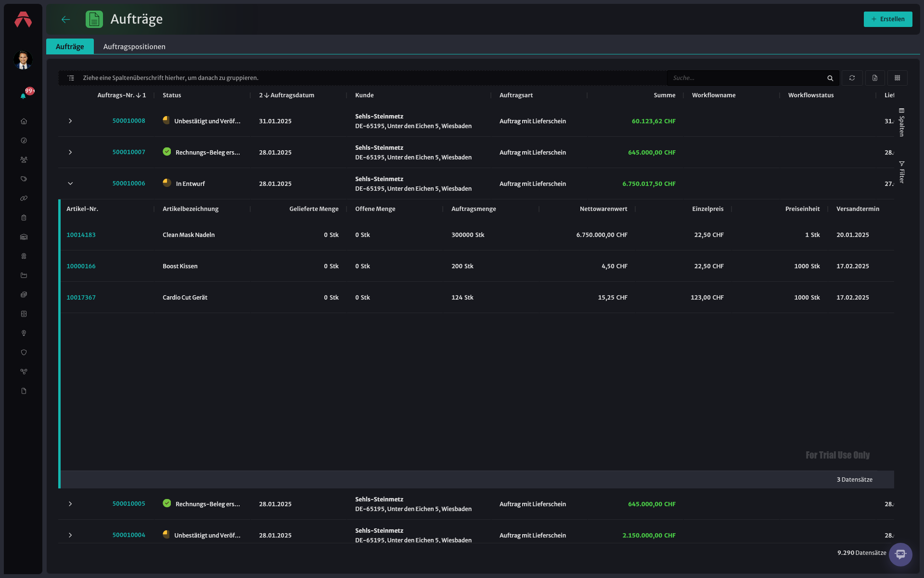Click the Suche search input field
924x578 pixels.
pos(747,78)
